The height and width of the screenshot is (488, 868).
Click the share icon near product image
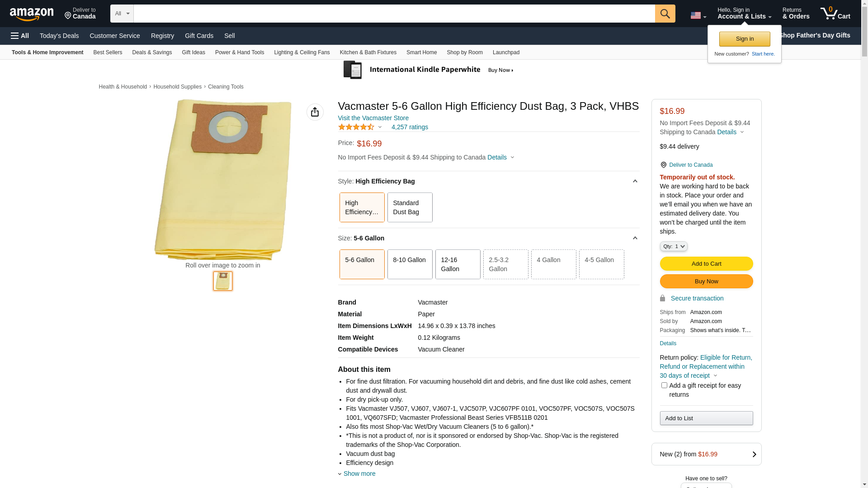(315, 112)
